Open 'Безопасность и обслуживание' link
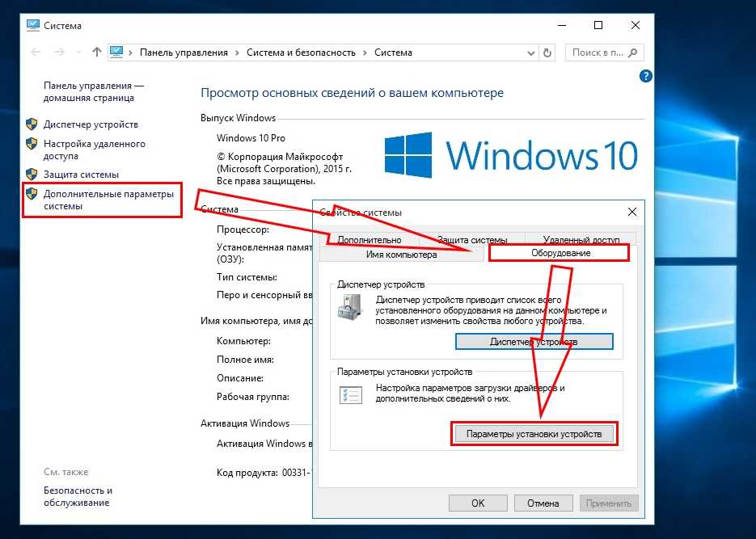Image resolution: width=756 pixels, height=539 pixels. point(78,496)
